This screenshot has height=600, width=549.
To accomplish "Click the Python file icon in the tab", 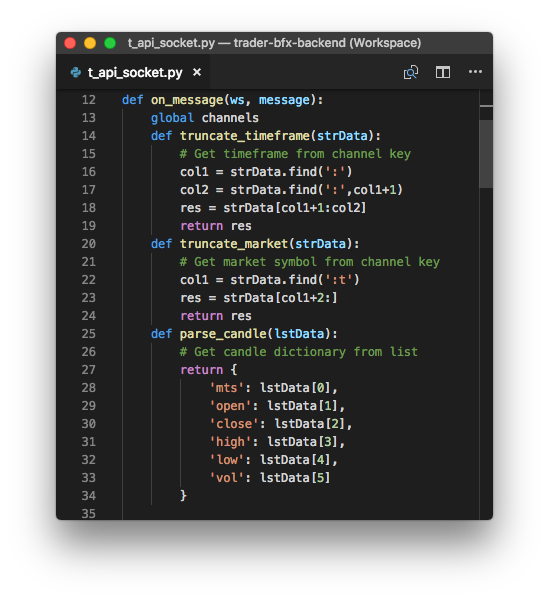I will point(76,72).
